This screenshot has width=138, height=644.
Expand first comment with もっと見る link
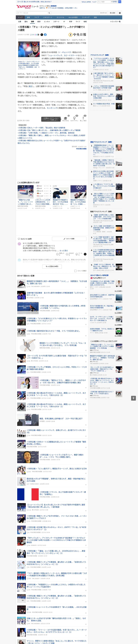point(64,251)
